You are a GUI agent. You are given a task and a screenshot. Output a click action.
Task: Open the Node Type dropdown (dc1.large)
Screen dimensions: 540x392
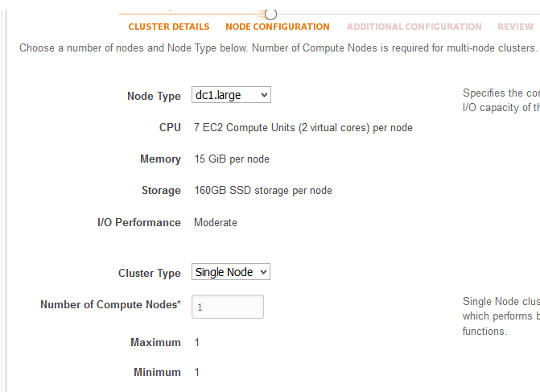click(x=231, y=95)
